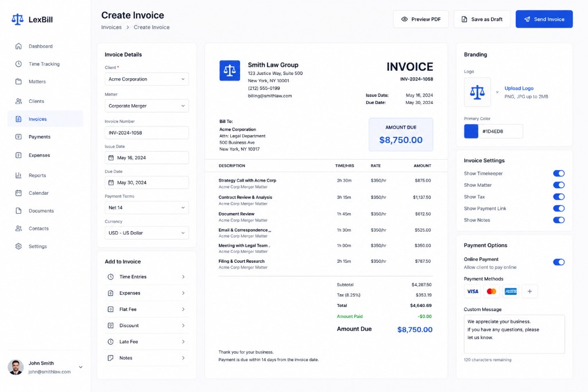
Task: Click the Invoices breadcrumb link
Action: pos(111,28)
